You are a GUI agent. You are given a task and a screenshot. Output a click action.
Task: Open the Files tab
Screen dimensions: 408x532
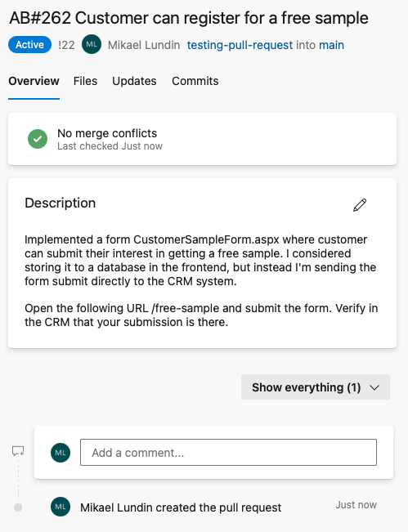(85, 81)
